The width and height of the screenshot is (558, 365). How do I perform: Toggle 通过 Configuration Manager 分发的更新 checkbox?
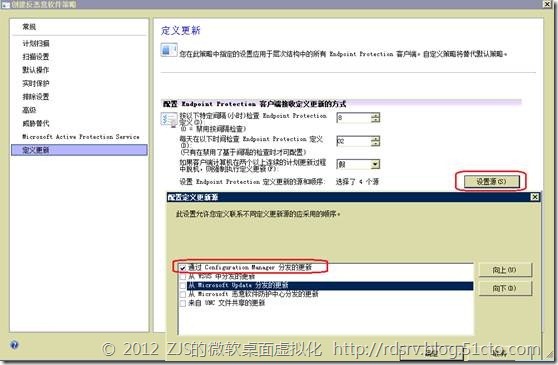pyautogui.click(x=183, y=268)
